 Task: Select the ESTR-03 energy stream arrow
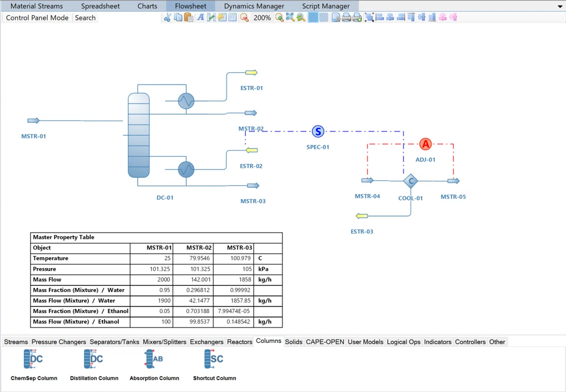tap(362, 216)
